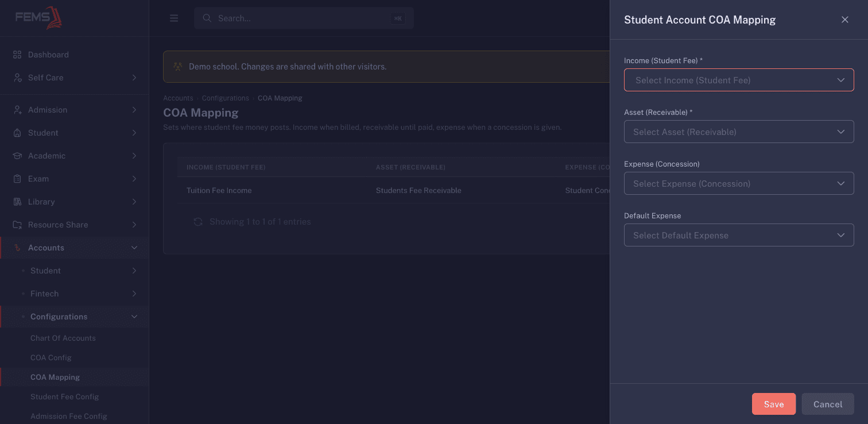Expand the Admission menu chevron

134,110
